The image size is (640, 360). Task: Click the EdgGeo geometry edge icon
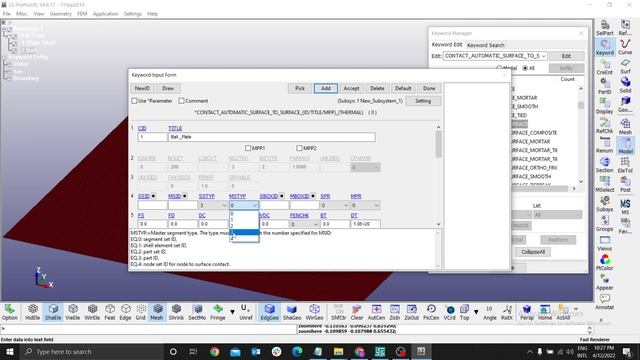(269, 312)
